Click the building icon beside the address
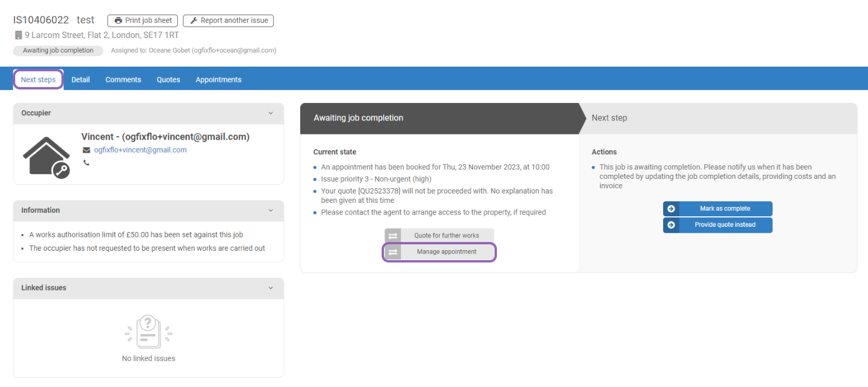The width and height of the screenshot is (868, 387). pyautogui.click(x=18, y=35)
